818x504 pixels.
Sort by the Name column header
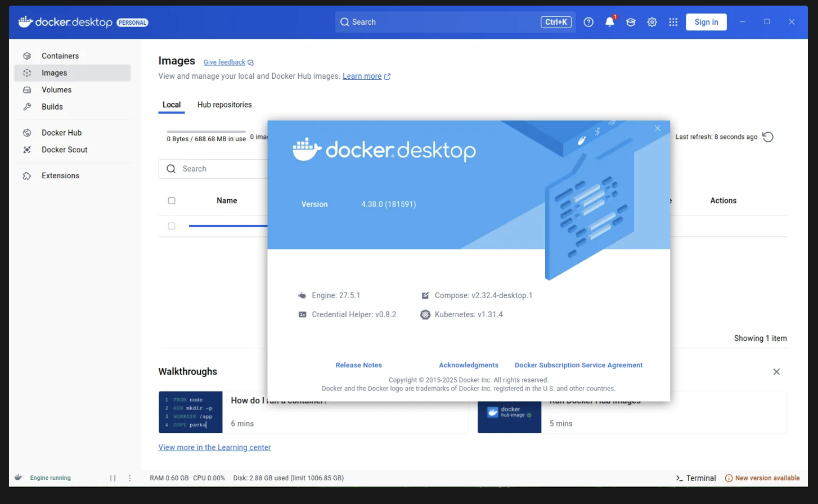coord(227,201)
